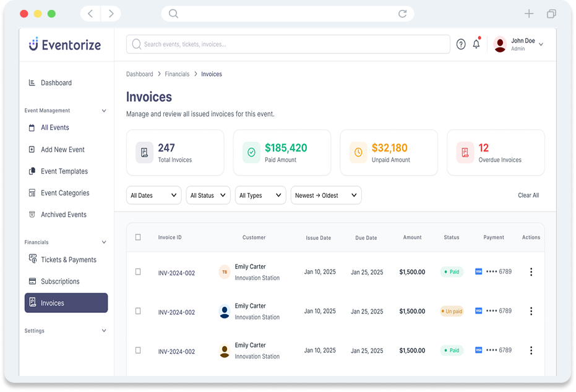Screen dimensions: 576x392
Task: Open the Newest → Oldest sort dropdown
Action: tap(326, 195)
